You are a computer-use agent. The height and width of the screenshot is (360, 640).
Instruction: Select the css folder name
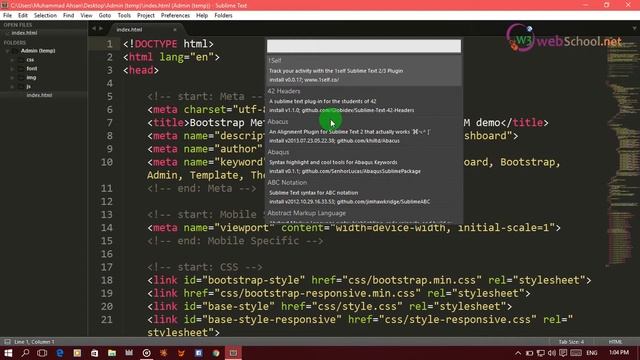click(30, 60)
